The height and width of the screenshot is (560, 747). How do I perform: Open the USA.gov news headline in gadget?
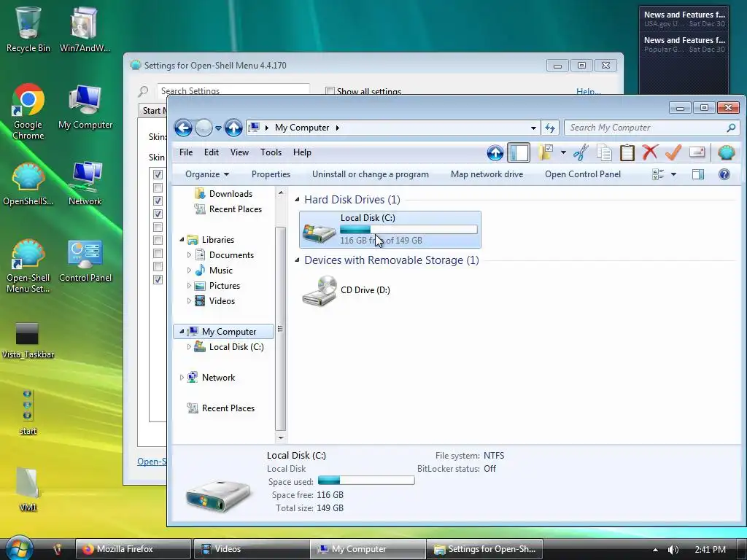[684, 18]
